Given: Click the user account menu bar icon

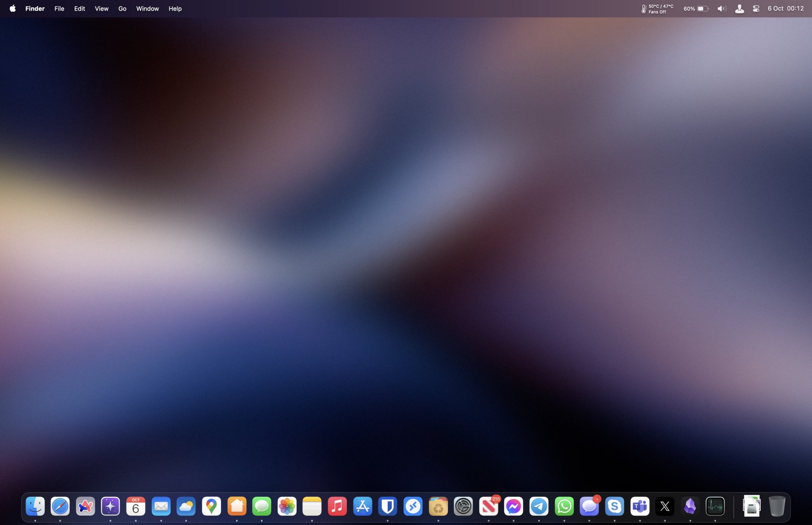Looking at the screenshot, I should [x=739, y=9].
